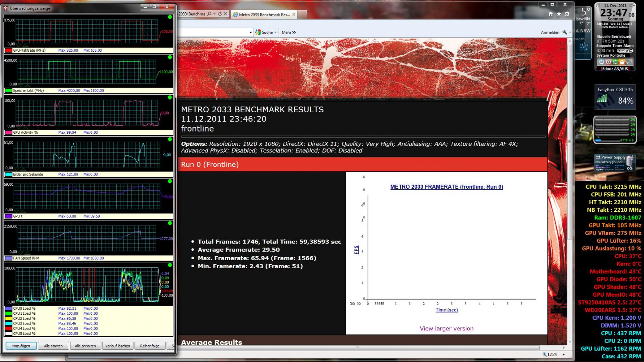Screen dimensions: 644x362
Task: Switch to the 2033\Benchma address tab
Action: click(x=192, y=14)
